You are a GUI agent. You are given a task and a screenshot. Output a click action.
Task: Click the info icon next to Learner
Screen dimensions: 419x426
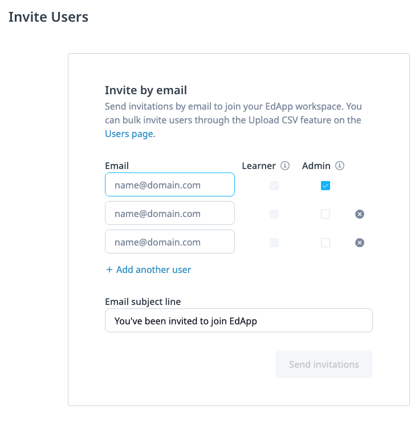pos(285,166)
